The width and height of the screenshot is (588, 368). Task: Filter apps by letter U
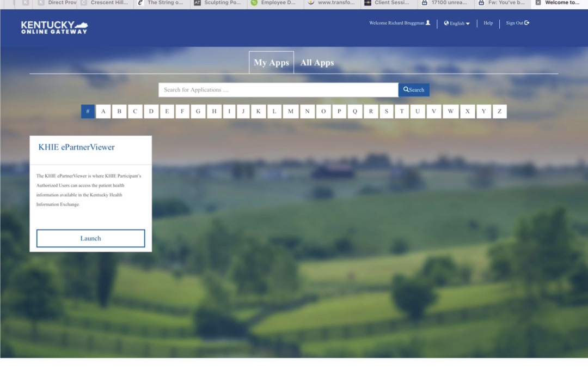418,111
